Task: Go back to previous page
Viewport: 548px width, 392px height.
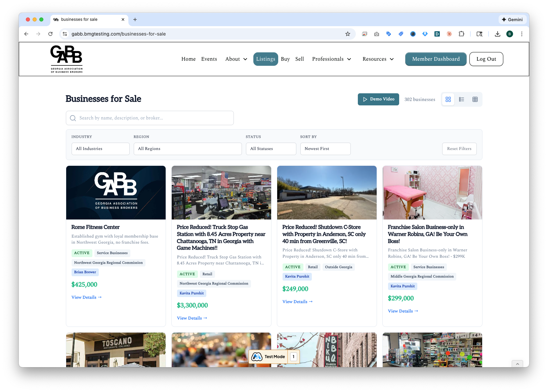Action: pos(26,34)
